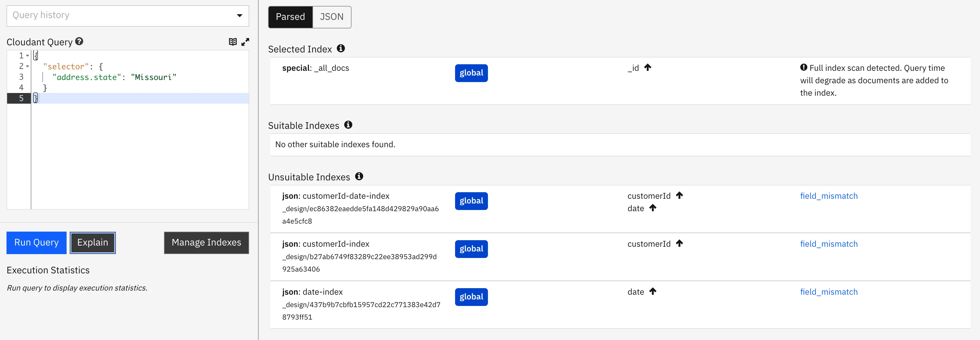Click global badge for date-index

click(x=471, y=297)
